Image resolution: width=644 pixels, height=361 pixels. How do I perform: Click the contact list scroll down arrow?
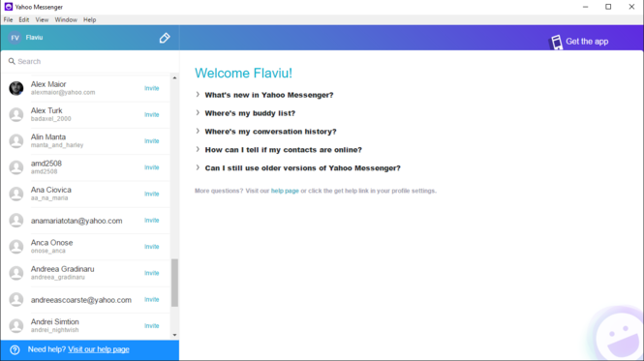coord(174,335)
